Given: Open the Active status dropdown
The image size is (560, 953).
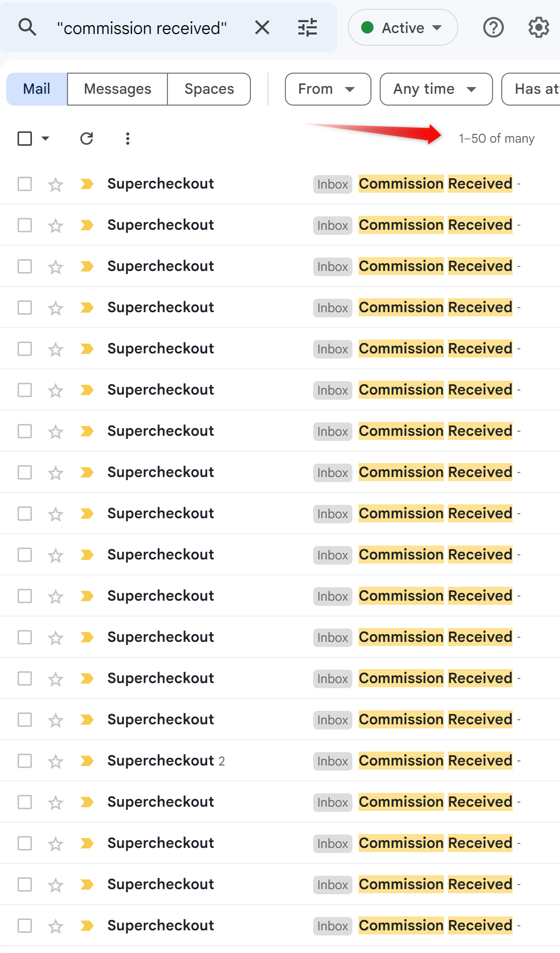Looking at the screenshot, I should pyautogui.click(x=402, y=27).
